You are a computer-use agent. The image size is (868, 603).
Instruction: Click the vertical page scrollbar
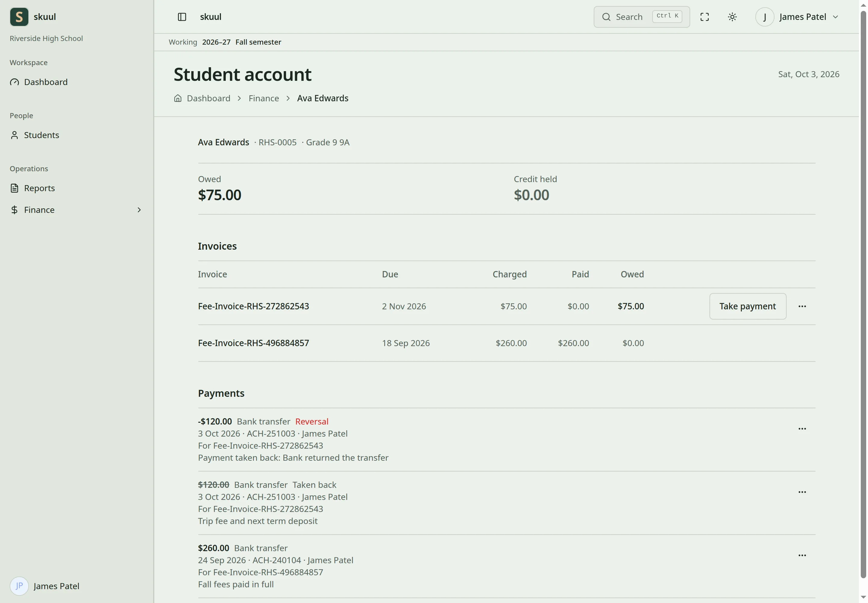[863, 295]
